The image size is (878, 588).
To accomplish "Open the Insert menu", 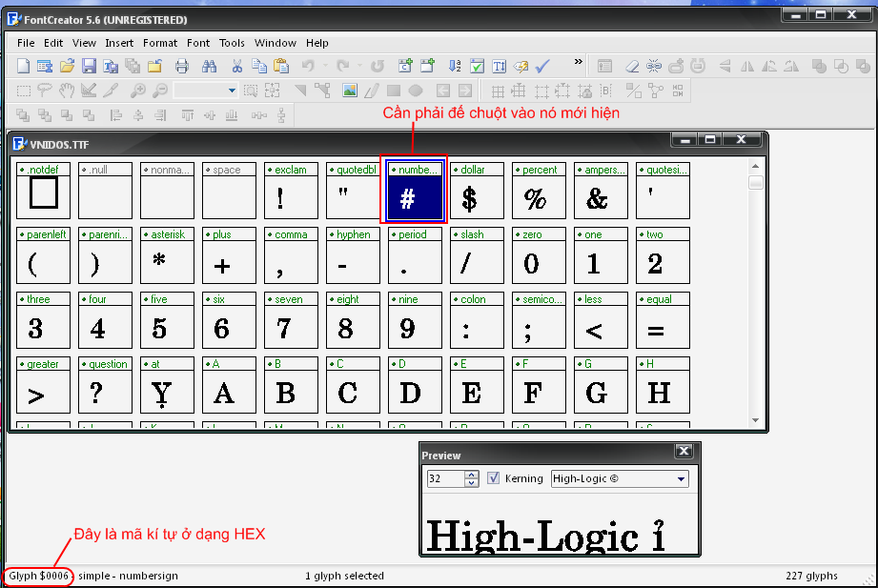I will 119,43.
